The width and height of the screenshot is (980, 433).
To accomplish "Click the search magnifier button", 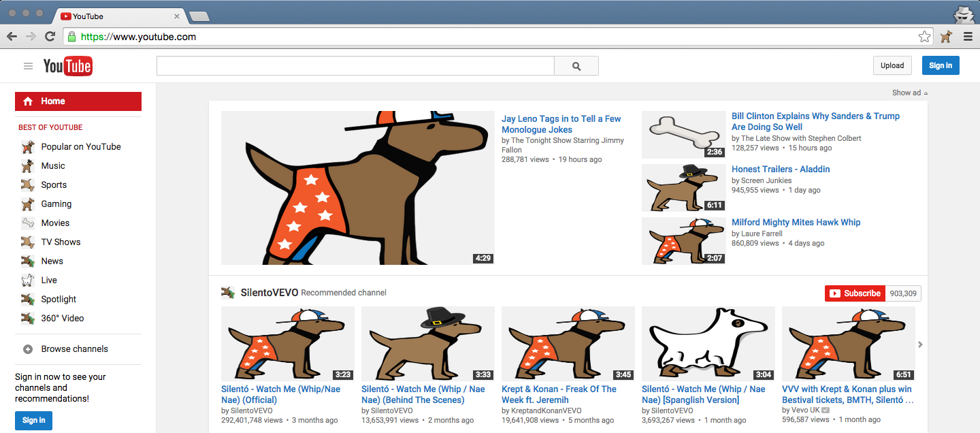I will pos(576,66).
